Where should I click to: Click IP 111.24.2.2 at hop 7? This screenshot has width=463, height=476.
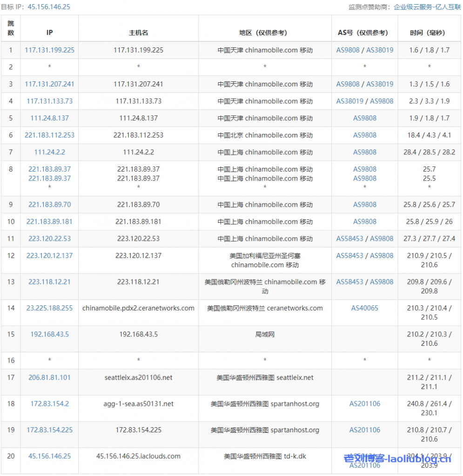click(x=49, y=152)
